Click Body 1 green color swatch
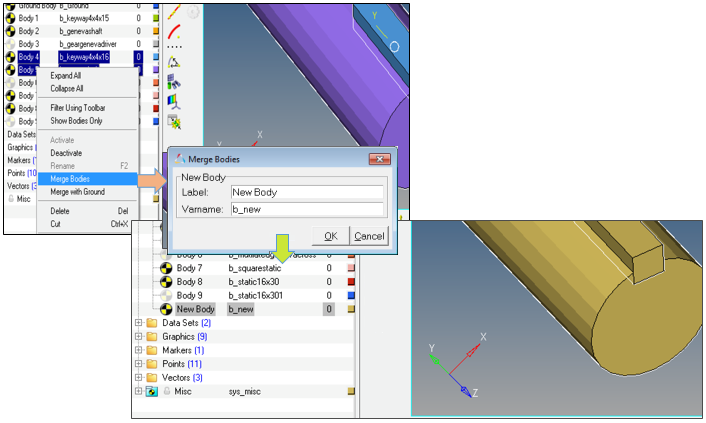The width and height of the screenshot is (706, 423). tap(156, 18)
